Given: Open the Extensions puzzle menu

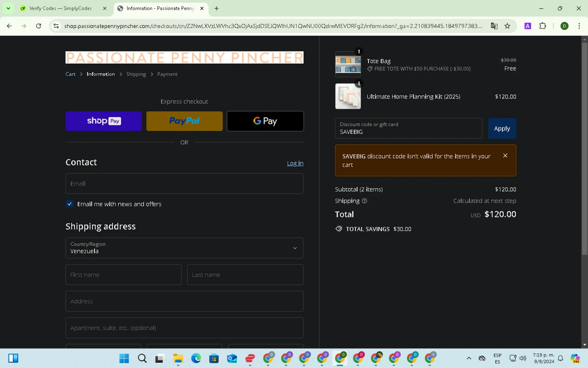Looking at the screenshot, I should coord(543,26).
